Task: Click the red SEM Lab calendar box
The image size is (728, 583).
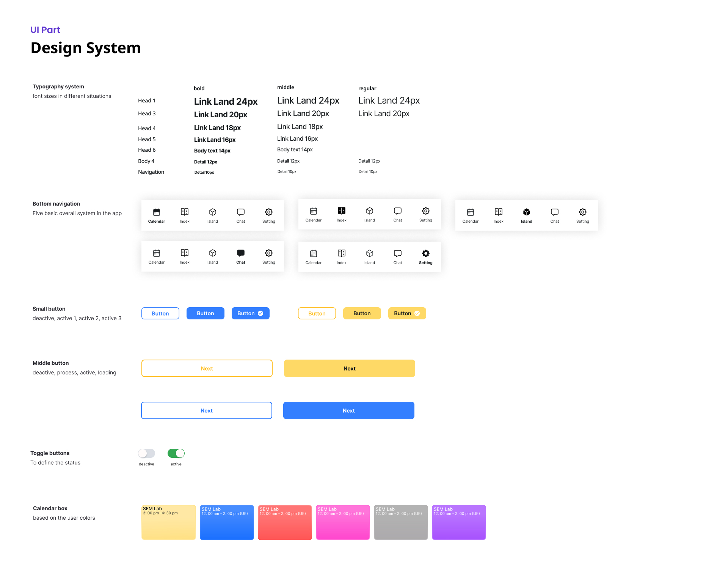Action: click(285, 522)
